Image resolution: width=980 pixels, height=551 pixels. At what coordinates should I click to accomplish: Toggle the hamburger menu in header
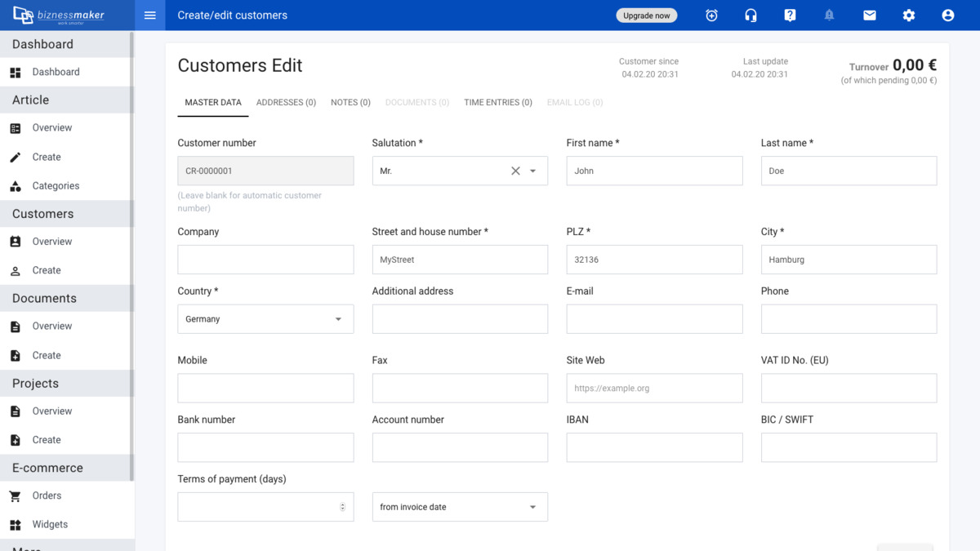click(x=149, y=16)
